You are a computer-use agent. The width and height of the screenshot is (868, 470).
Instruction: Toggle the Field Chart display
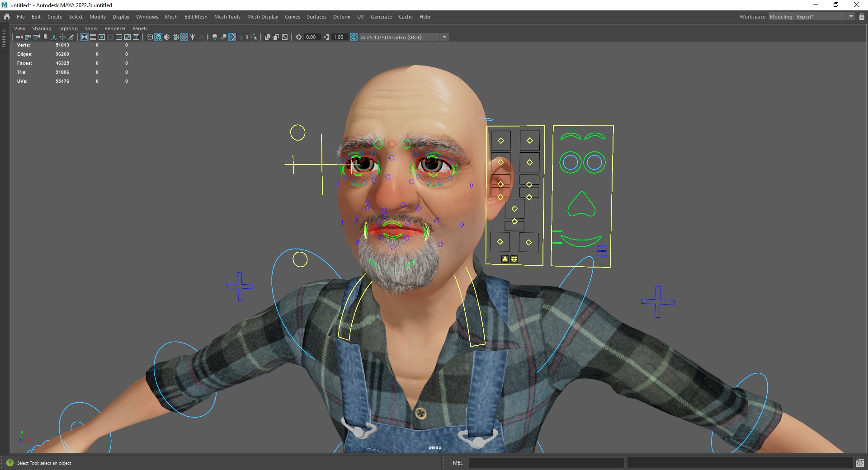(119, 37)
